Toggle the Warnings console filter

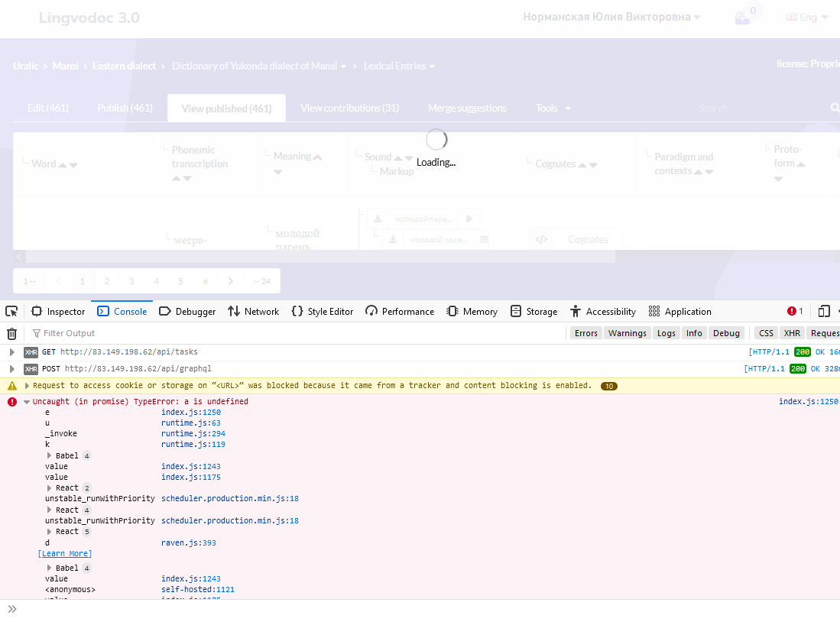(628, 332)
